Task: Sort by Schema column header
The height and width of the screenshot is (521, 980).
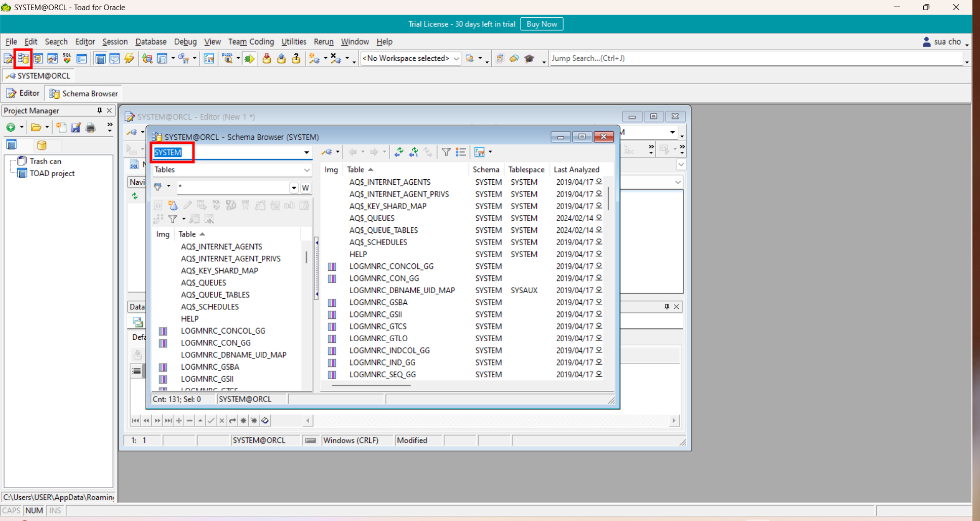Action: click(x=486, y=170)
